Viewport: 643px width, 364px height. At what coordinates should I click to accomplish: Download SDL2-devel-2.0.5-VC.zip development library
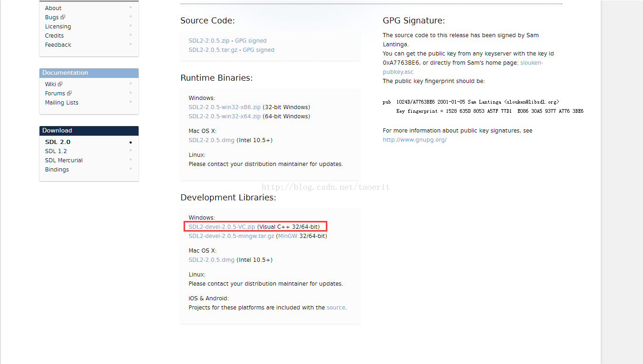click(x=222, y=227)
